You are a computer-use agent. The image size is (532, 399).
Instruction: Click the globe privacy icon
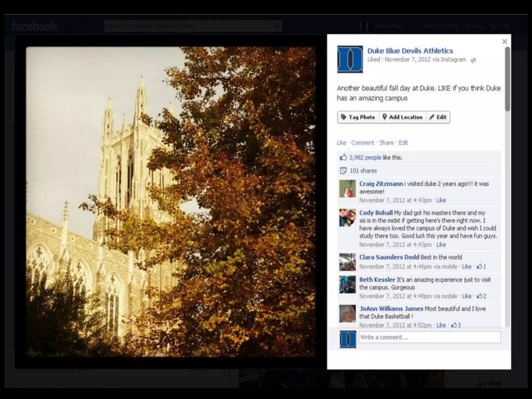[x=473, y=60]
